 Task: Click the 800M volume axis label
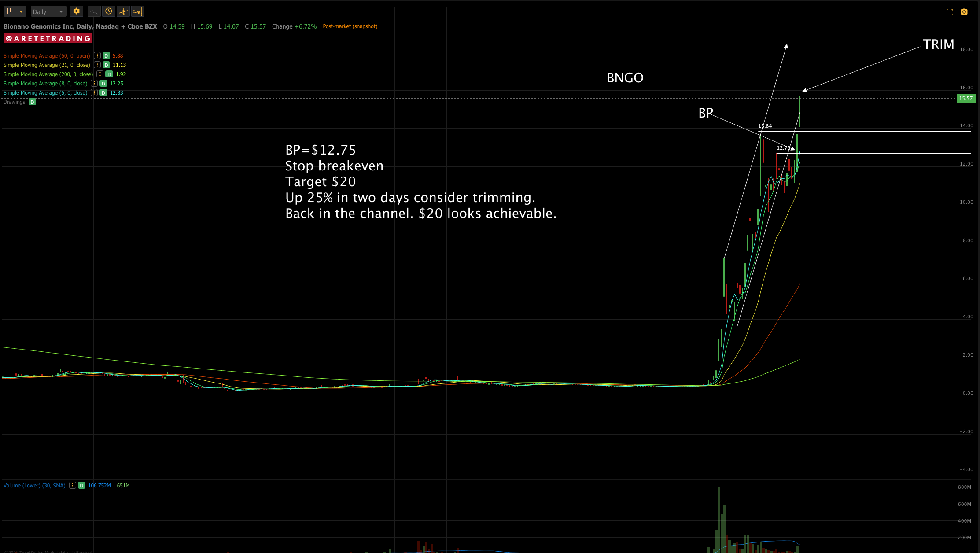964,487
